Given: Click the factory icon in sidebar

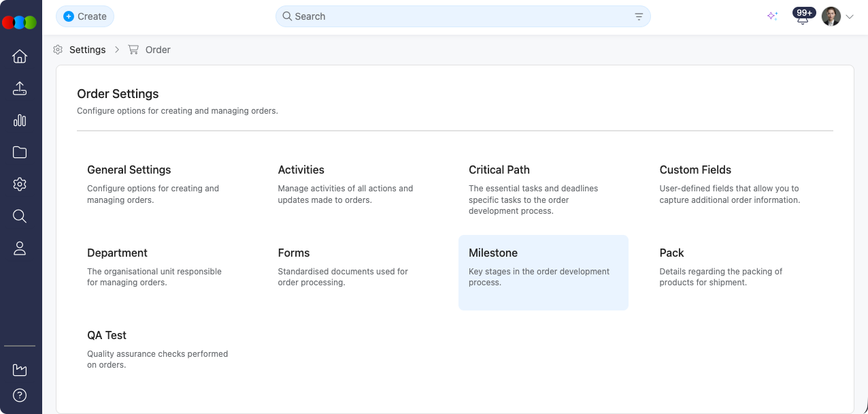Looking at the screenshot, I should pyautogui.click(x=20, y=370).
